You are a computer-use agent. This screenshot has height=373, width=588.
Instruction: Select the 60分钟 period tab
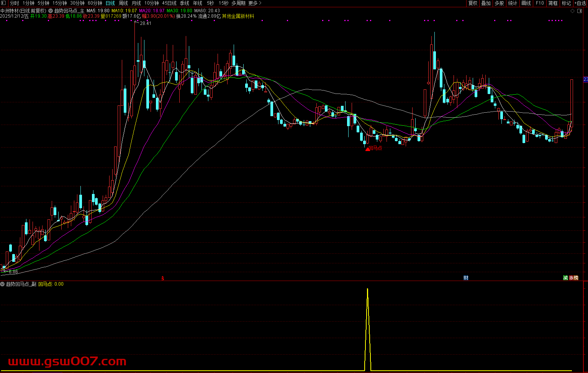coord(95,3)
